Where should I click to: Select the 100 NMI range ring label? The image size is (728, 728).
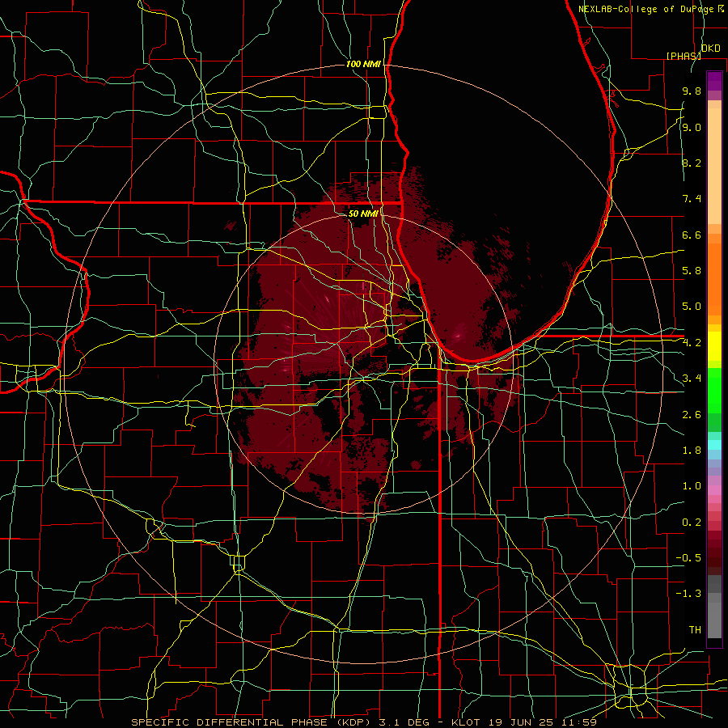coord(363,64)
